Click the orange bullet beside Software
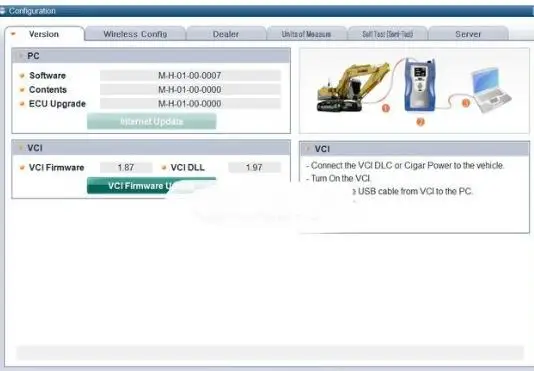Image resolution: width=534 pixels, height=371 pixels. coord(22,76)
